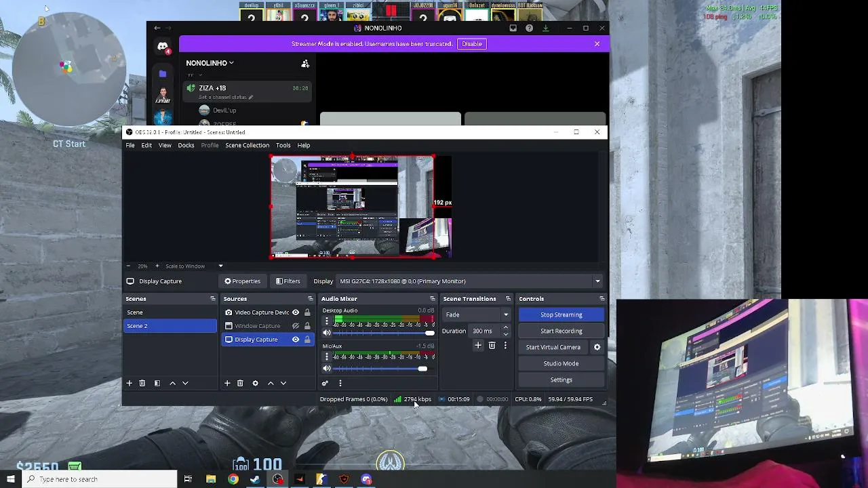Click Start Virtual Camera button
The image size is (868, 488).
[553, 347]
